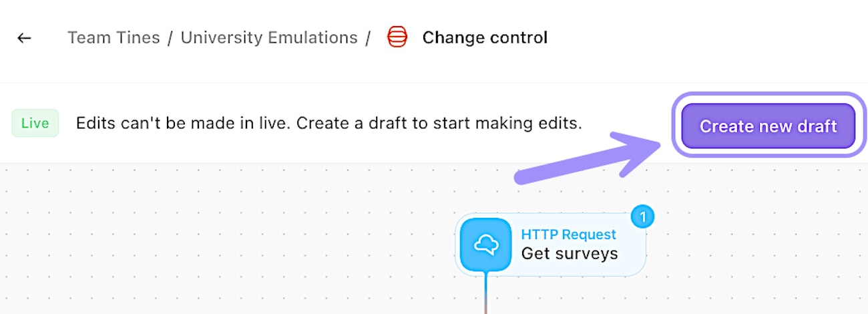Select the Change control story title

pyautogui.click(x=485, y=37)
